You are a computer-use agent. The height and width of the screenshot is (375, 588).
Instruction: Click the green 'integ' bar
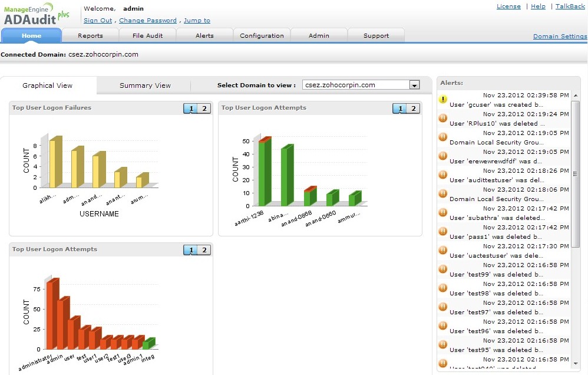[x=148, y=344]
